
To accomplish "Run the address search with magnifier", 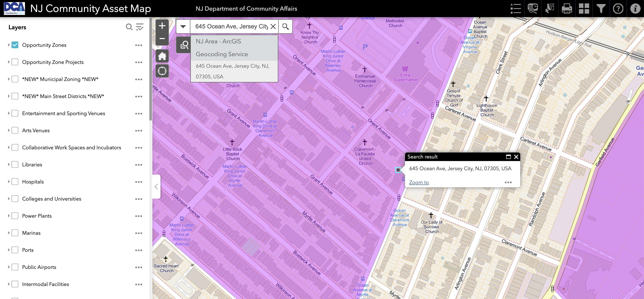I will (286, 26).
